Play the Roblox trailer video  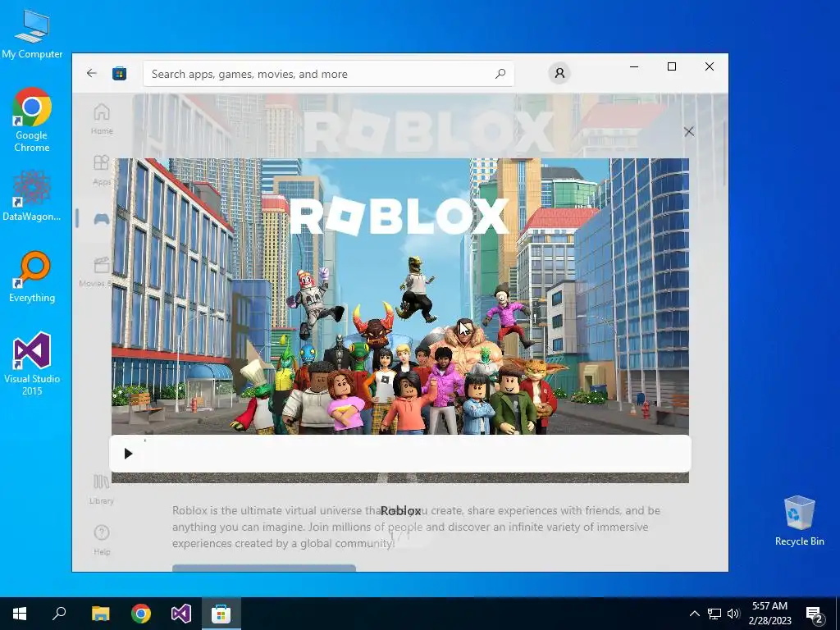(128, 454)
